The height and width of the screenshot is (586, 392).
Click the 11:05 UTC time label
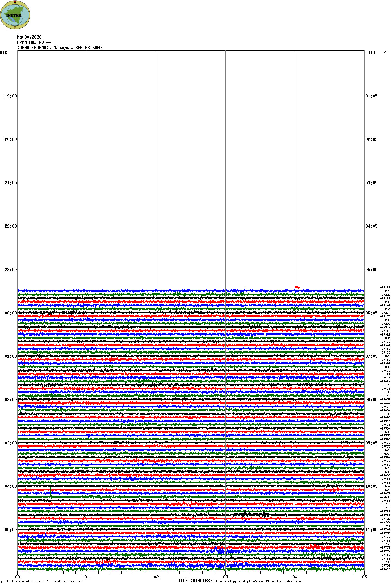(372, 530)
